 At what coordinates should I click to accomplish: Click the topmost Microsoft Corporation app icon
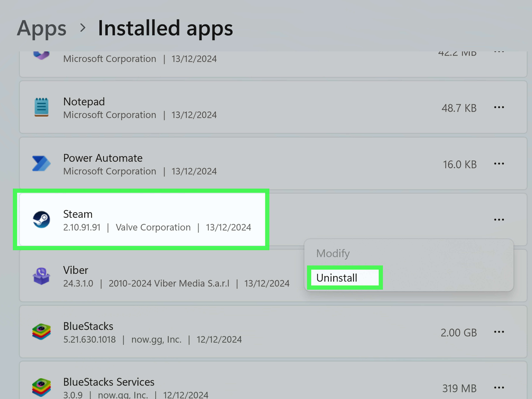point(41,55)
